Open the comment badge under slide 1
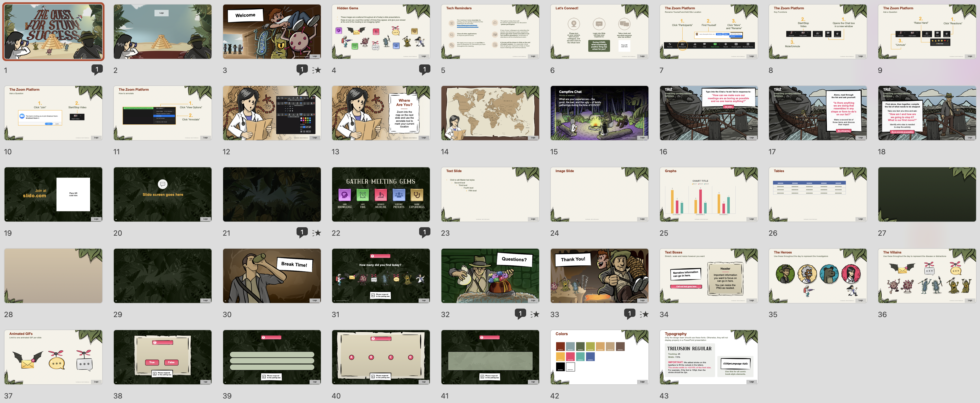980x403 pixels. (x=97, y=70)
